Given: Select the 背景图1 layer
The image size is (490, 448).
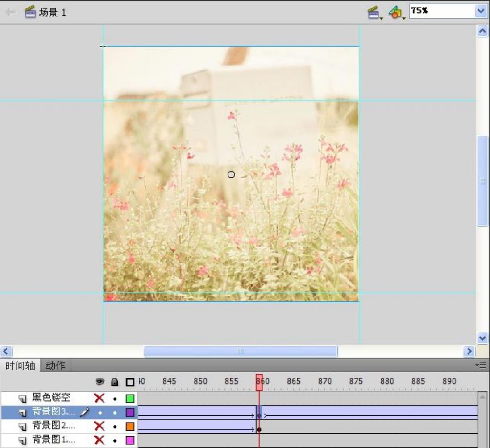Looking at the screenshot, I should (x=50, y=440).
